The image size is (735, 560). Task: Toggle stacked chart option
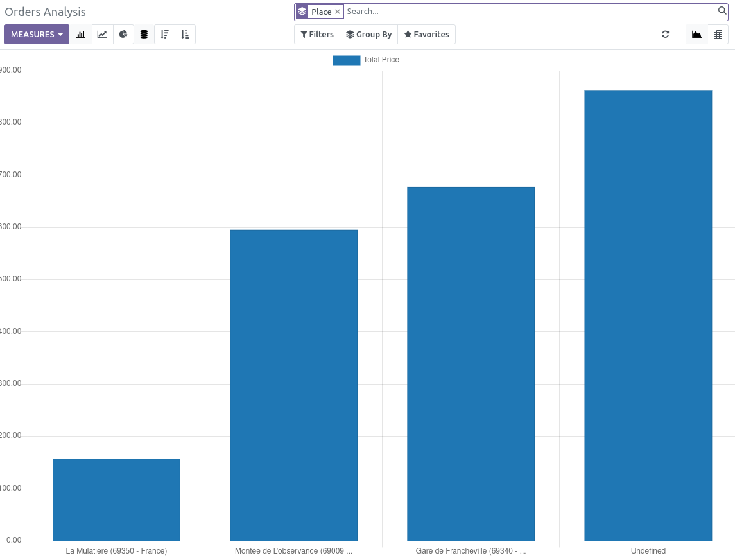(x=144, y=34)
